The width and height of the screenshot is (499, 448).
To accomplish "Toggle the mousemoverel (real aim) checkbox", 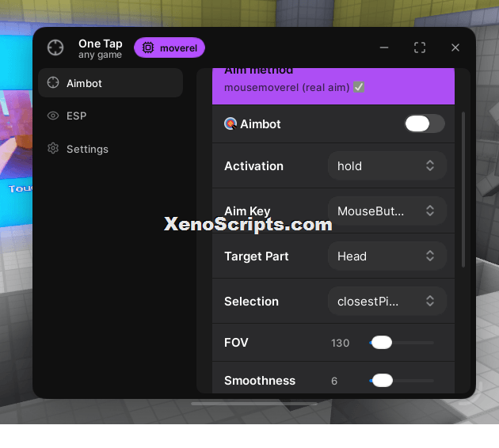I will (359, 87).
